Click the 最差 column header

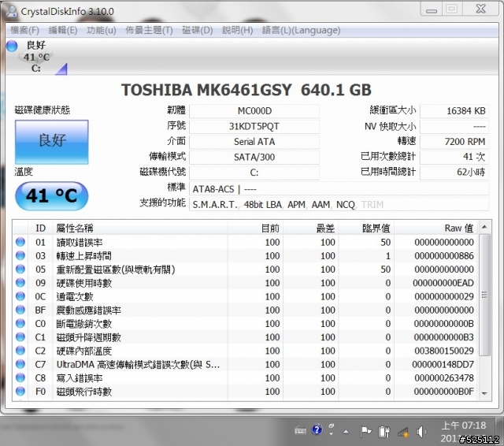311,228
